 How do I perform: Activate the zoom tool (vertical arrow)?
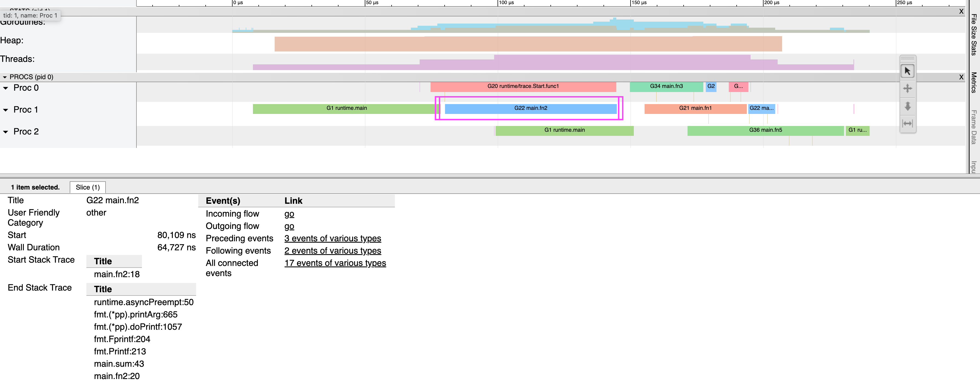click(907, 106)
